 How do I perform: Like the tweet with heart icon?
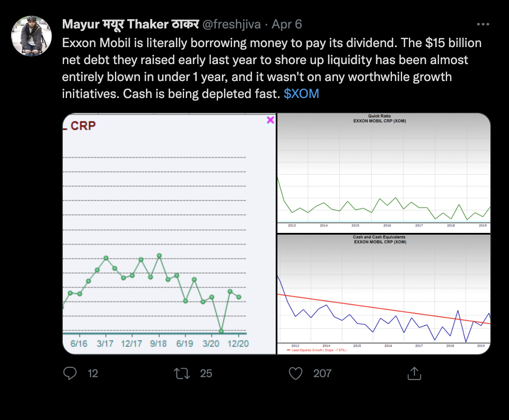[295, 373]
